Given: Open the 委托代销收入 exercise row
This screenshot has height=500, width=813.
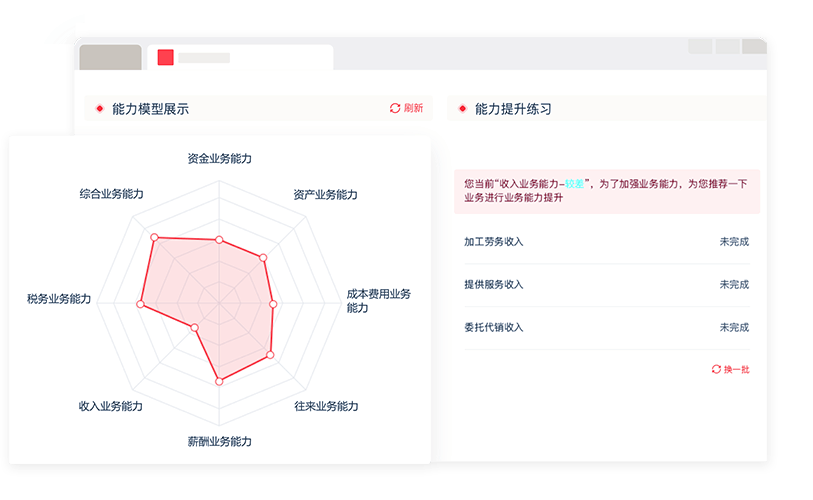Looking at the screenshot, I should point(606,328).
